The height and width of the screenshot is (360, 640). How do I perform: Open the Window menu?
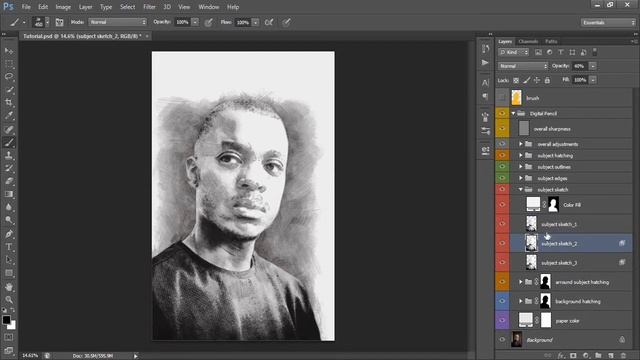click(209, 7)
